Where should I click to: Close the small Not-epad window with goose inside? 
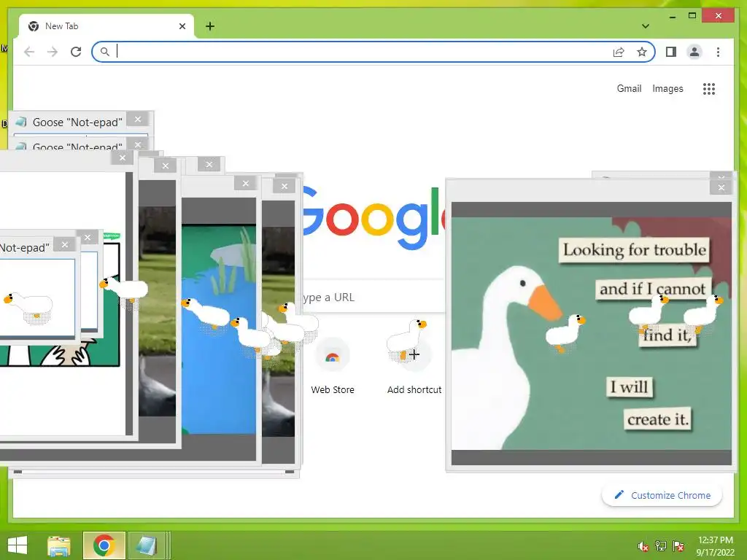coord(65,245)
